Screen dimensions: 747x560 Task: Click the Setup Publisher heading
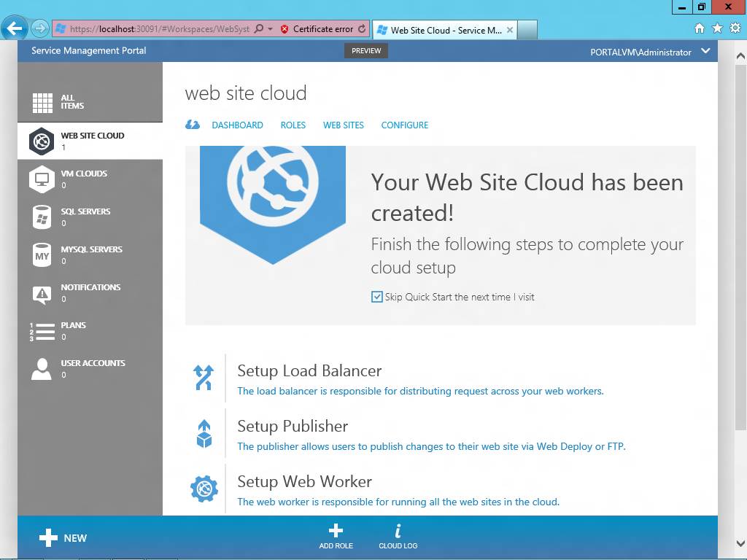(293, 426)
